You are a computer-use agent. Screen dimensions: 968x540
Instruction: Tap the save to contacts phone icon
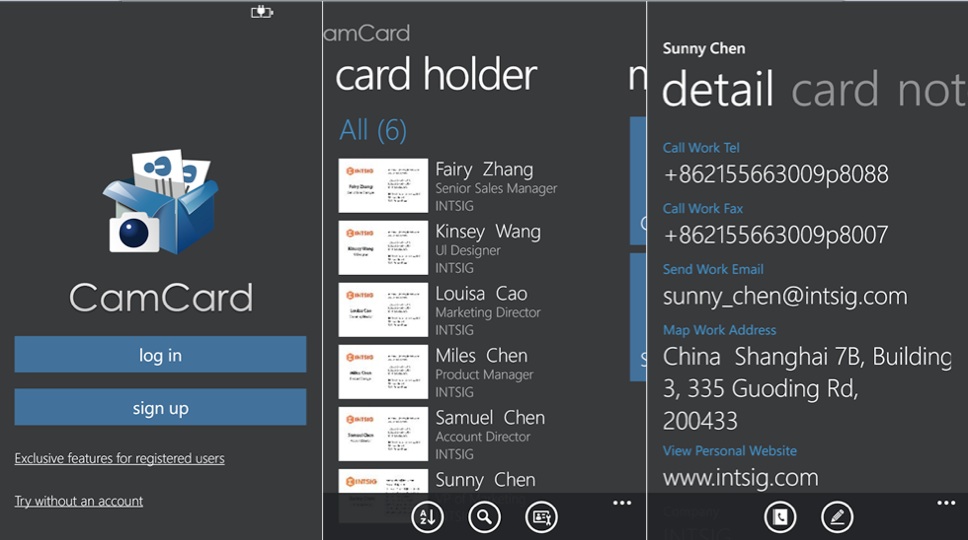pos(780,517)
